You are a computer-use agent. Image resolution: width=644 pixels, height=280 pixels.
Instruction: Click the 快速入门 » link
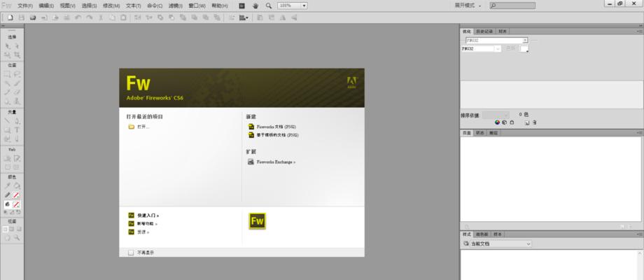point(148,215)
